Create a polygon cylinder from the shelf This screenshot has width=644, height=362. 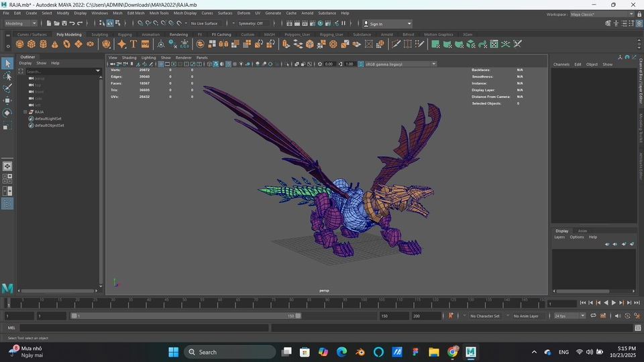point(43,44)
